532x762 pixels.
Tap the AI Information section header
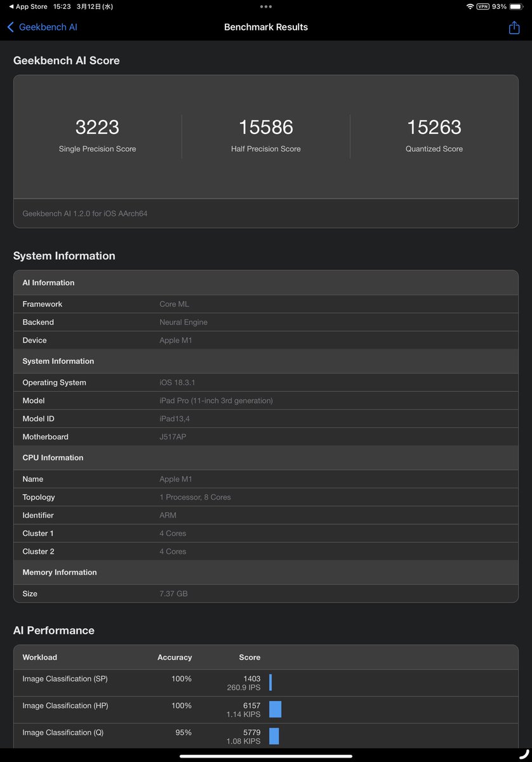pos(266,283)
